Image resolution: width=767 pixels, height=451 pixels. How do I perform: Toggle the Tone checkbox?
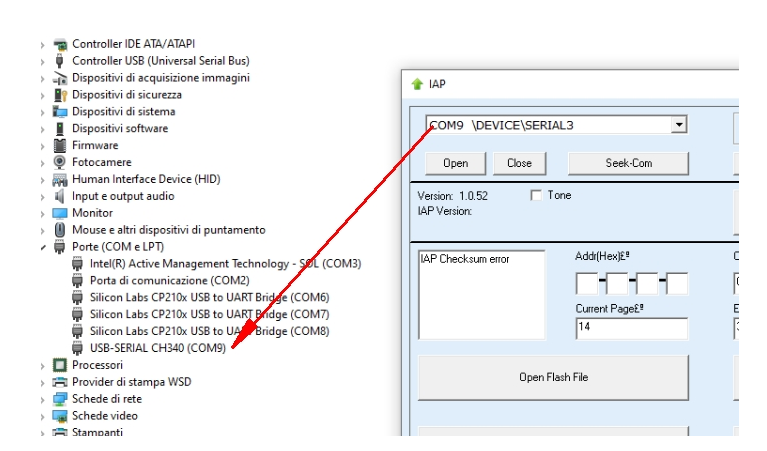coord(536,195)
